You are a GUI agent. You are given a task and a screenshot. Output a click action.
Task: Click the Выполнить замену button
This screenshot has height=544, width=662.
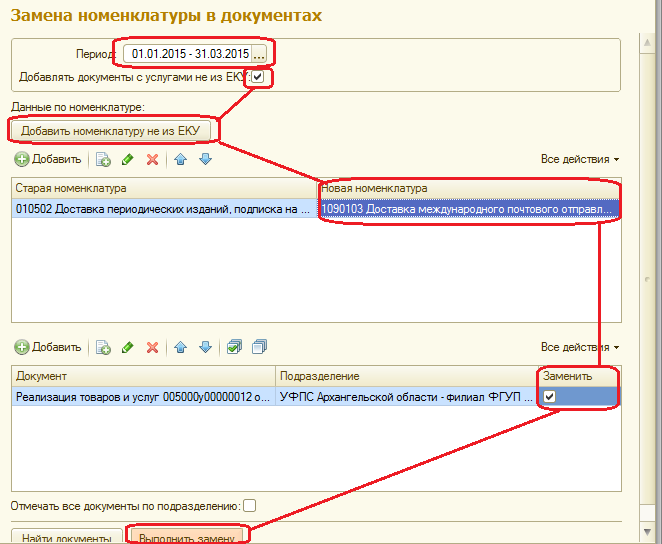click(187, 536)
